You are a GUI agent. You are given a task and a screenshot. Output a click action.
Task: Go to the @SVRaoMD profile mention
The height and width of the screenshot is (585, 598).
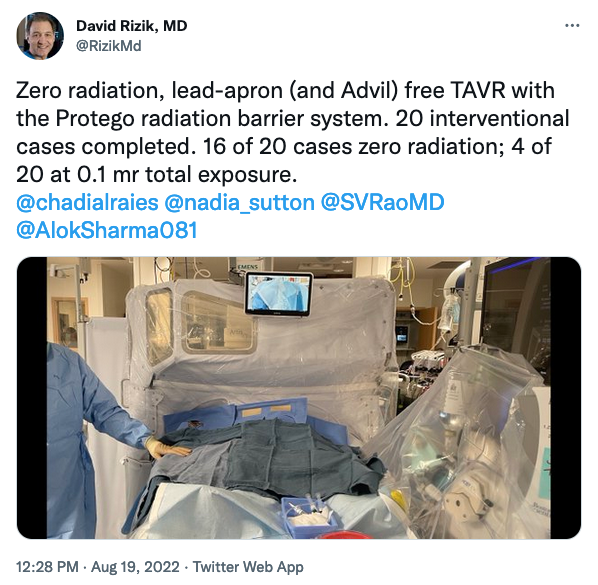(x=383, y=202)
